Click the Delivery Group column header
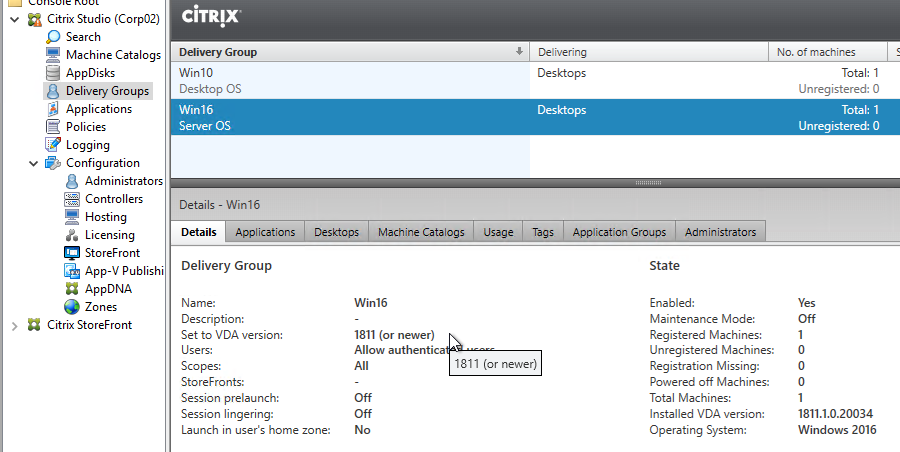 (x=350, y=52)
